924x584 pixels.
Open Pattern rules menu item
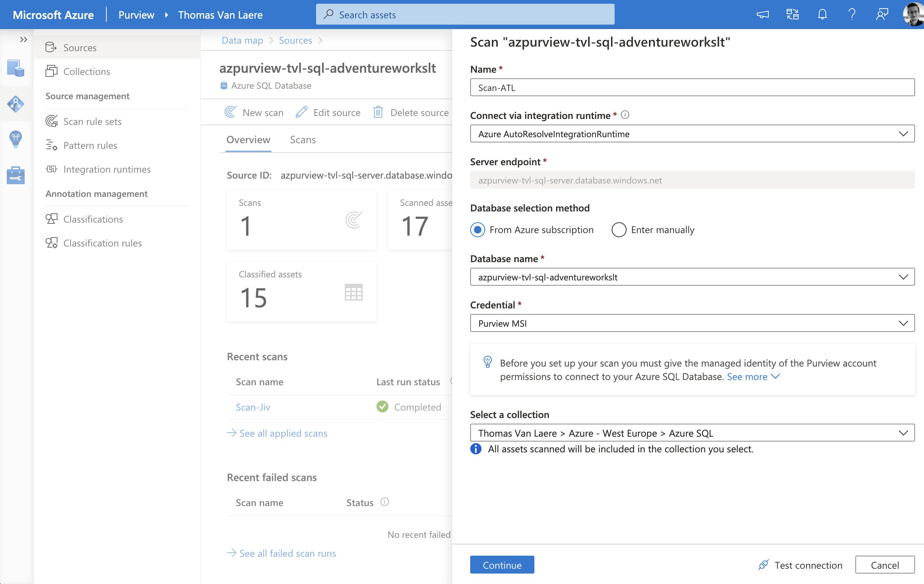117,145
